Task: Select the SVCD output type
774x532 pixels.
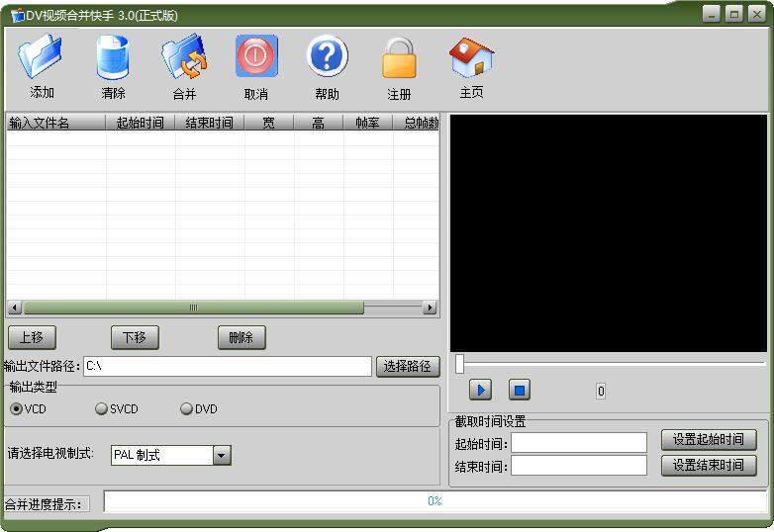Action: point(101,408)
